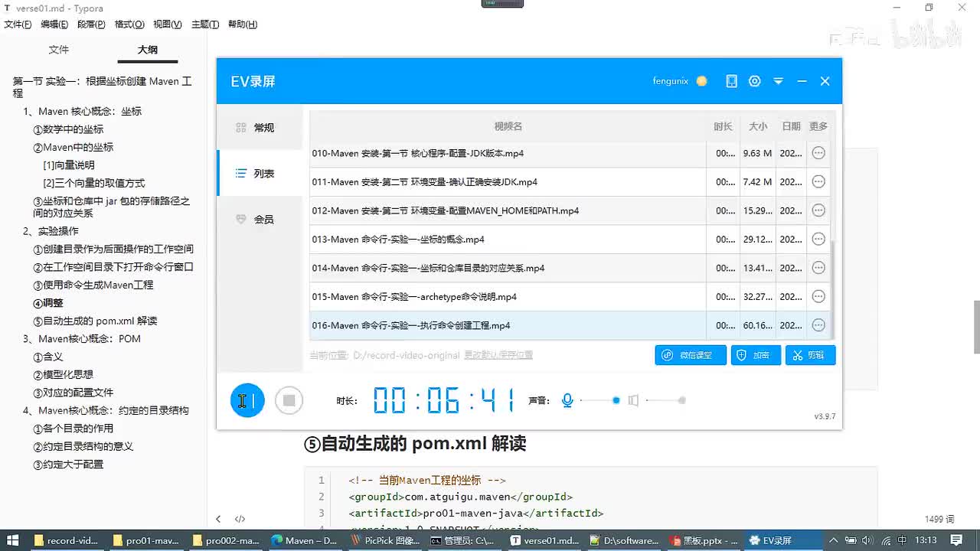980x551 pixels.
Task: Open Windows Start menu
Action: tap(13, 540)
